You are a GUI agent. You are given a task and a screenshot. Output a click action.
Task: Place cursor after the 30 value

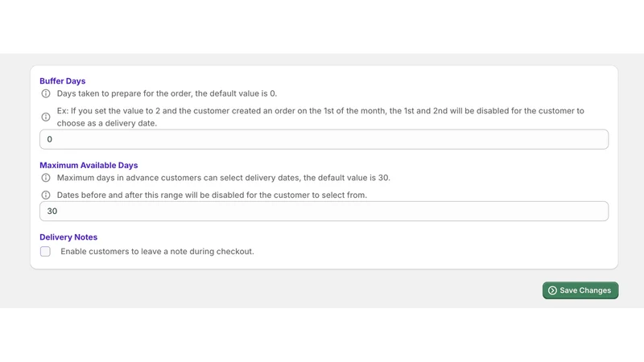pyautogui.click(x=59, y=212)
